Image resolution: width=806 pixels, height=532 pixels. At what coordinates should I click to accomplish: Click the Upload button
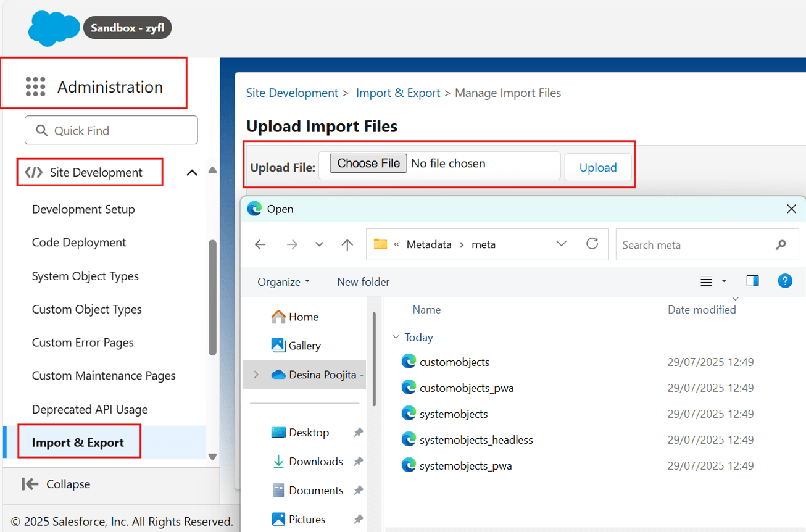[598, 167]
